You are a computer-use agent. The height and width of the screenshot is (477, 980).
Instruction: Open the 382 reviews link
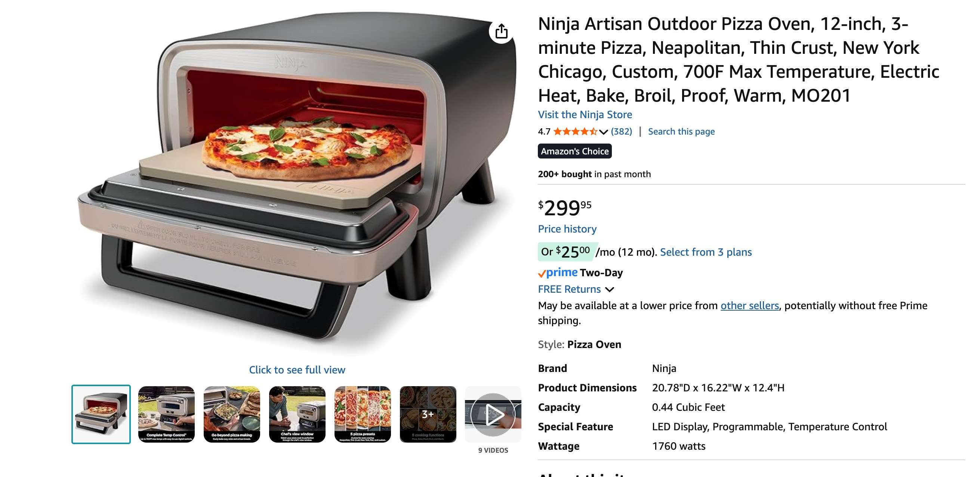pos(621,132)
